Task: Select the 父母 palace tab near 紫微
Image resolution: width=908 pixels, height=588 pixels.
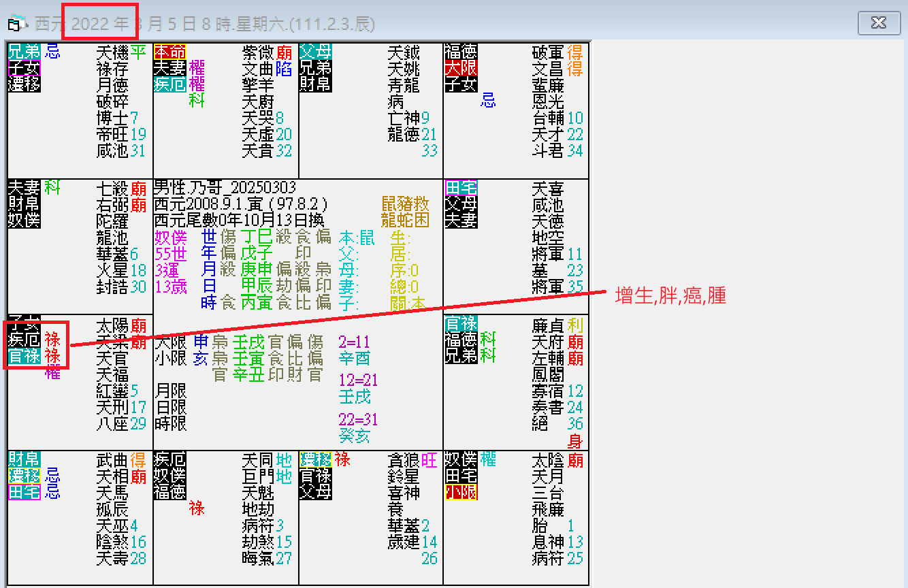Action: tap(316, 52)
